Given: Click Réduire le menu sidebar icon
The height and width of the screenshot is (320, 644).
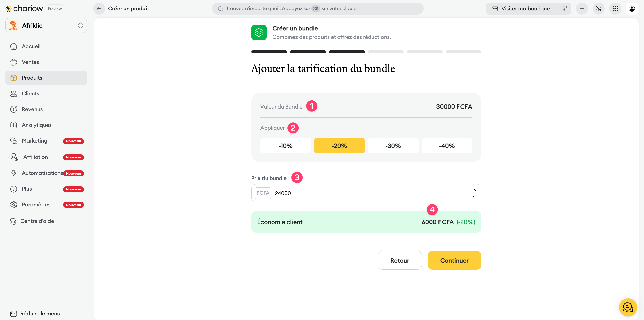Looking at the screenshot, I should coord(14,314).
